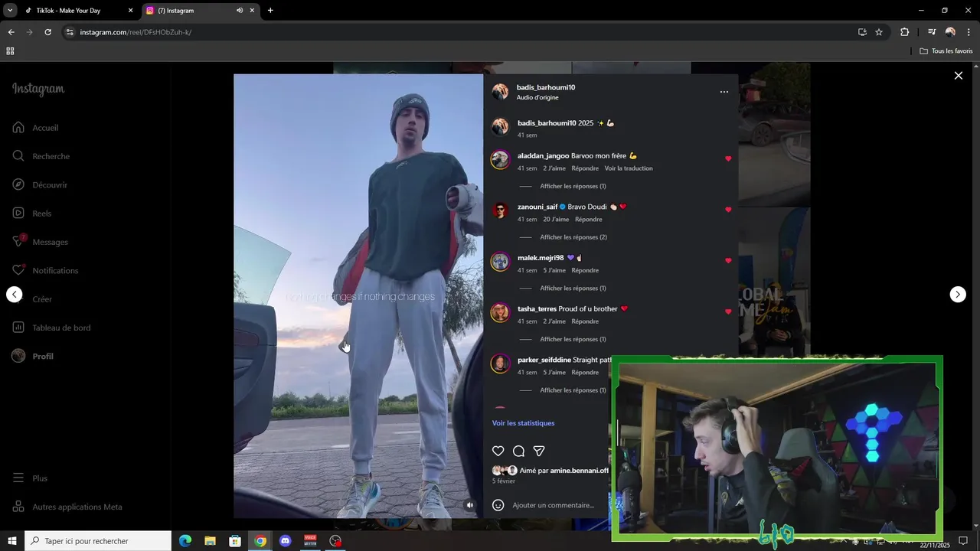This screenshot has width=980, height=551.
Task: Open File Explorer from taskbar
Action: (211, 541)
